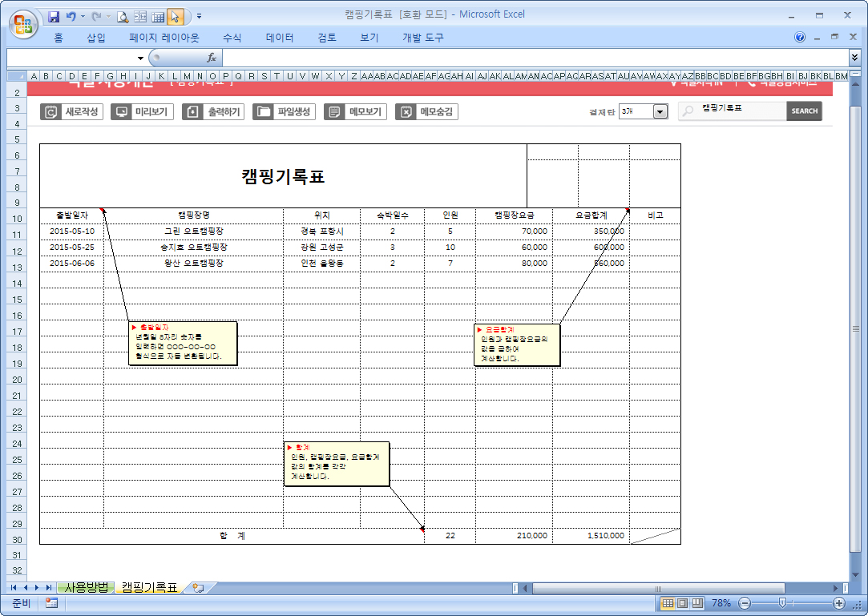
Task: Select the 강원 고성군 cell
Action: point(321,248)
